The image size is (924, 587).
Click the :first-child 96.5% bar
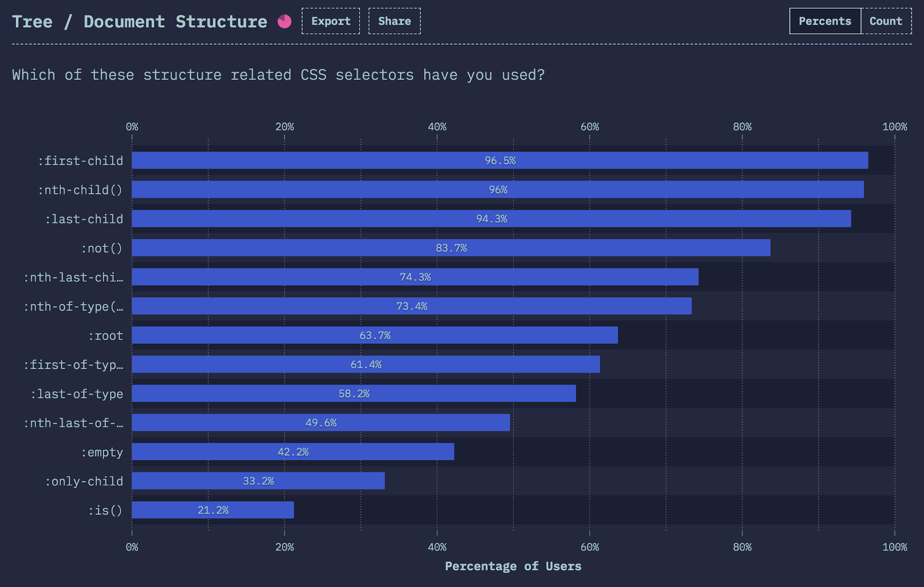pyautogui.click(x=499, y=160)
